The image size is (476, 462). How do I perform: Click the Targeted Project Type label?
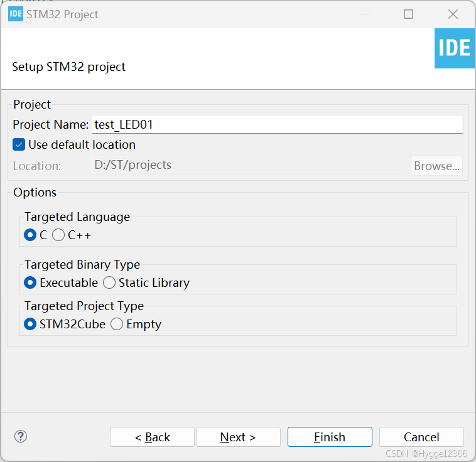coord(84,306)
